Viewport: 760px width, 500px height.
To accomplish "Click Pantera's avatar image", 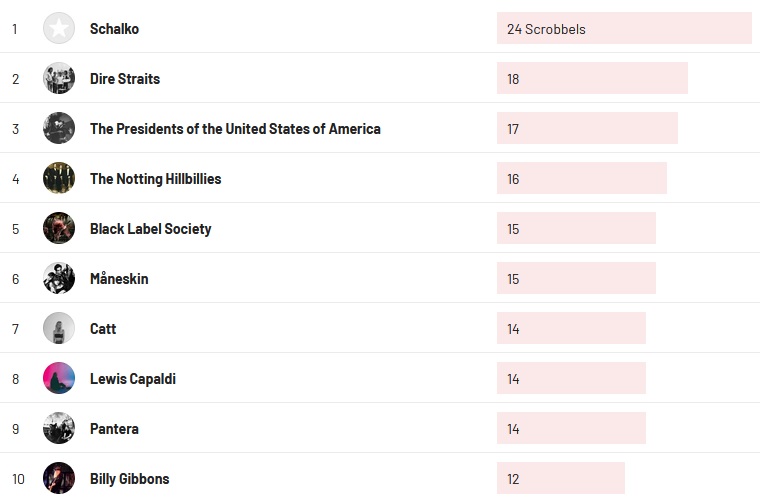I will pyautogui.click(x=59, y=428).
